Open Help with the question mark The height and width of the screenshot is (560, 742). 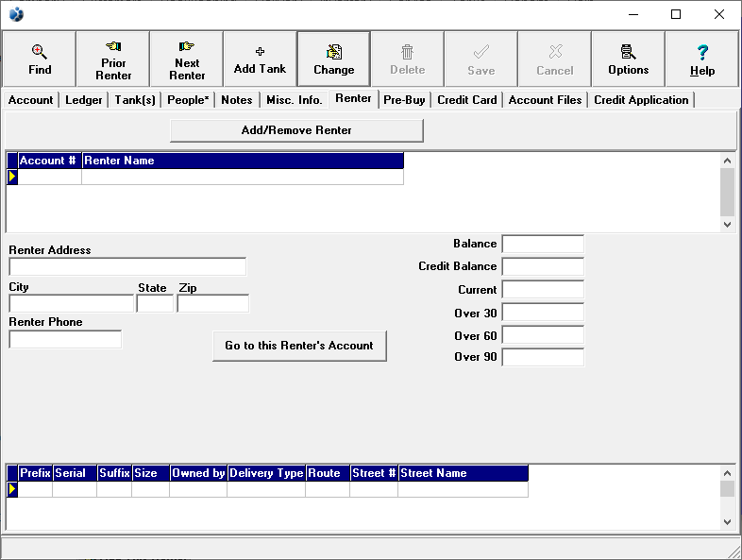702,59
